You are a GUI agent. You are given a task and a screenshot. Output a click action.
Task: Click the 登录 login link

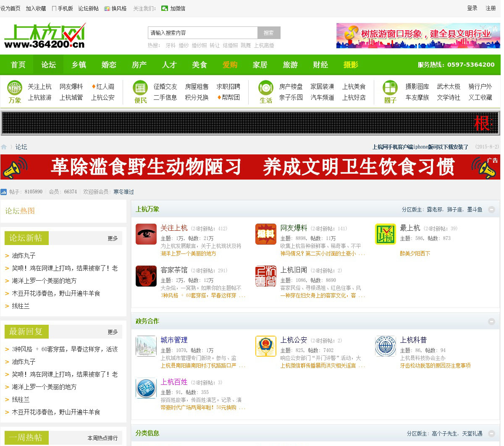pyautogui.click(x=472, y=8)
